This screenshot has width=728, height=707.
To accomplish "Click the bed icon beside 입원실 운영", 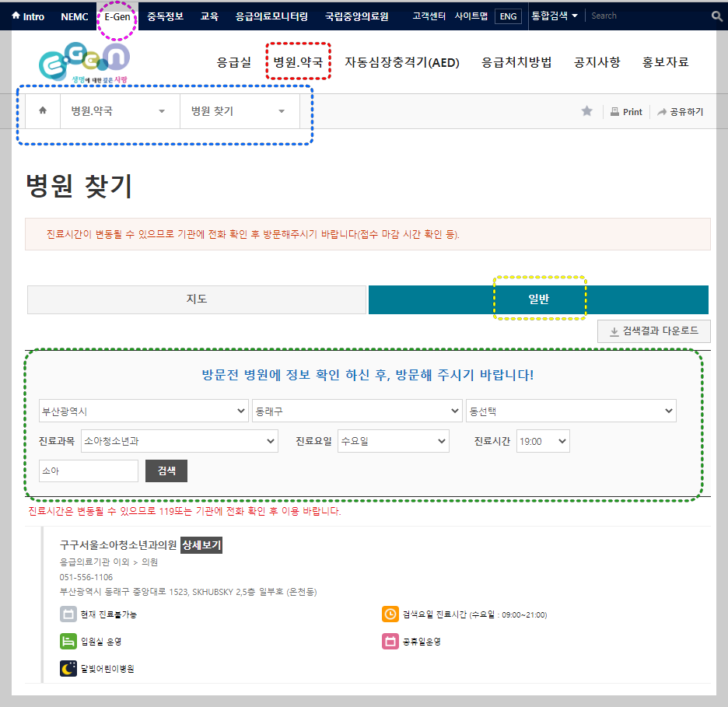I will point(68,642).
